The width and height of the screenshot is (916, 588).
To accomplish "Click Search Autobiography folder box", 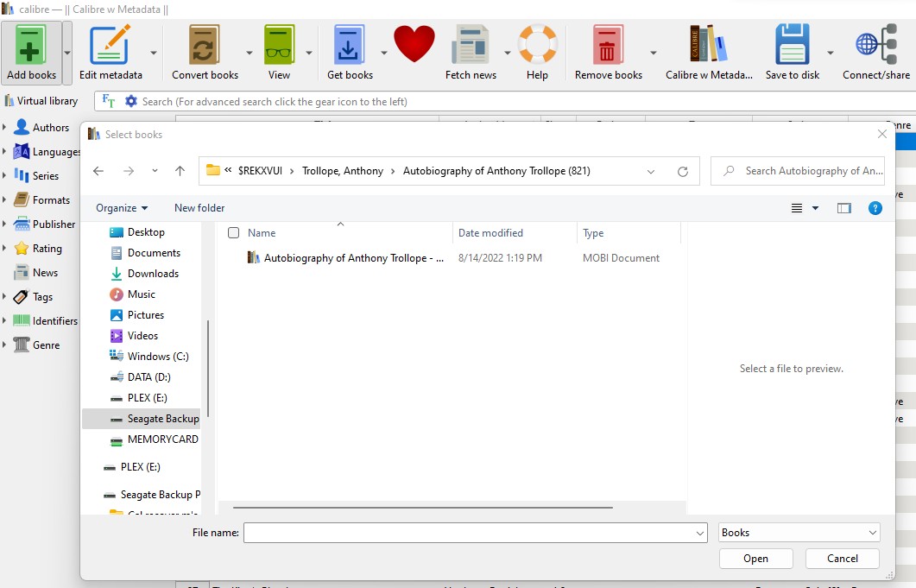I will tap(798, 171).
